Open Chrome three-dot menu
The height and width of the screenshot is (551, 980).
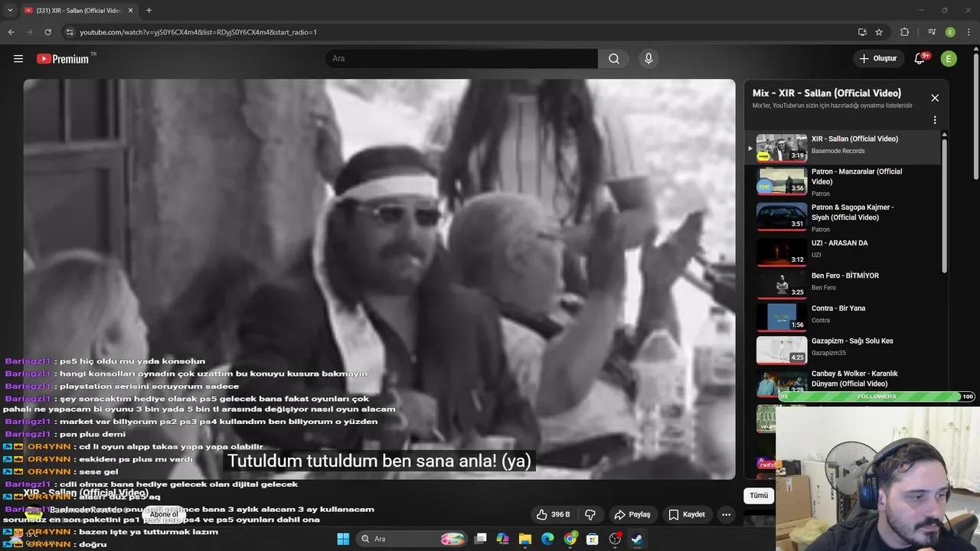[969, 32]
